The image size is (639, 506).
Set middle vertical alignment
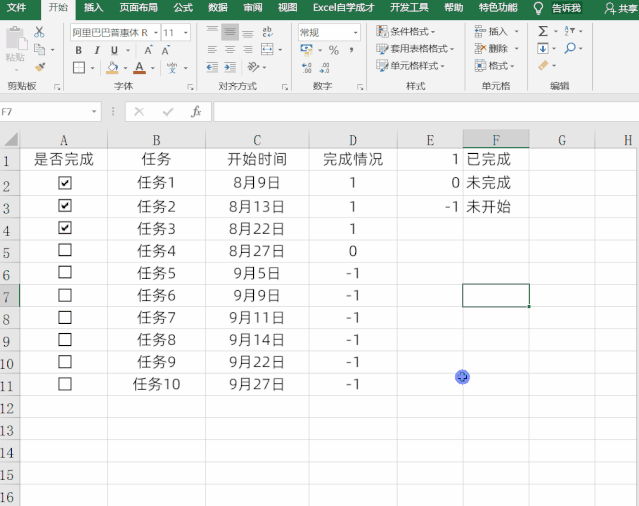coord(230,32)
